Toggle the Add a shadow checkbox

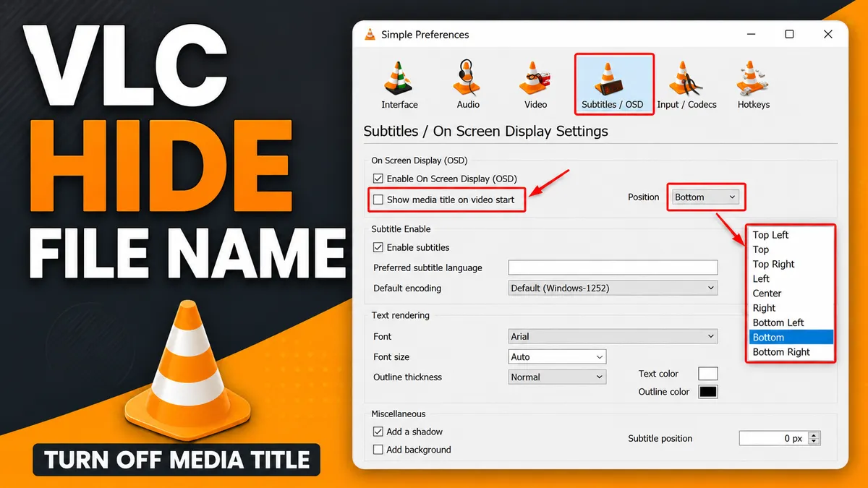pos(378,432)
